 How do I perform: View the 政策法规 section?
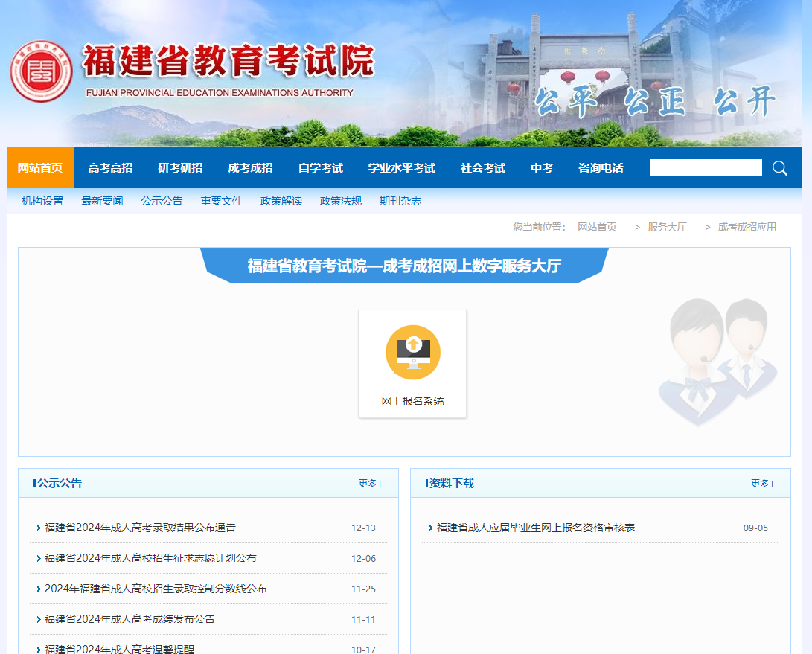340,200
